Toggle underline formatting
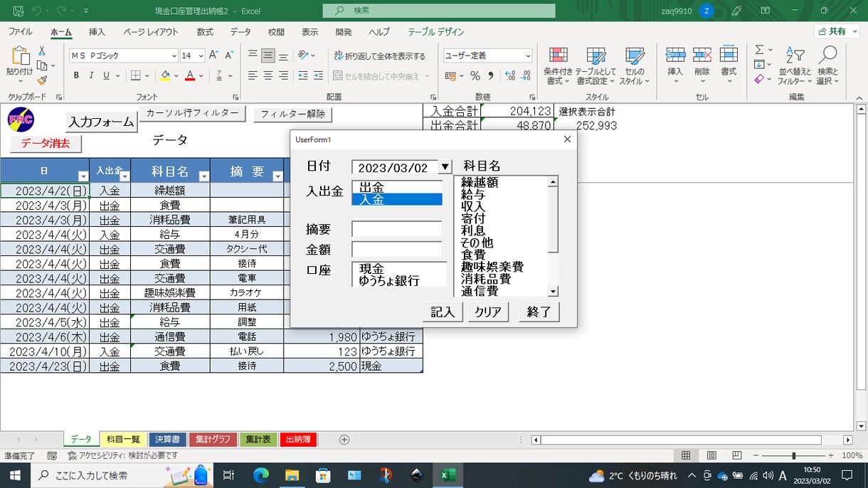 tap(107, 75)
